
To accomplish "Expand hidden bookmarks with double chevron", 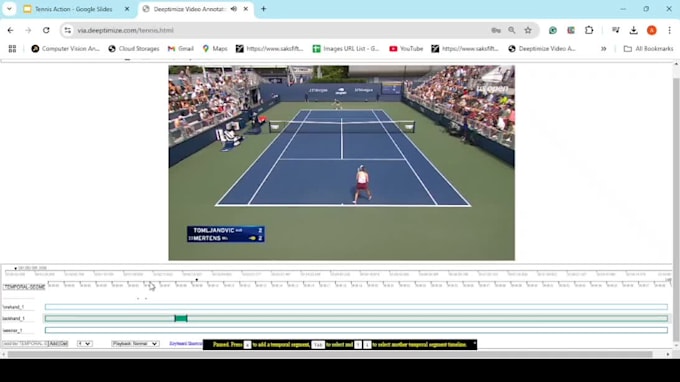I will (603, 49).
